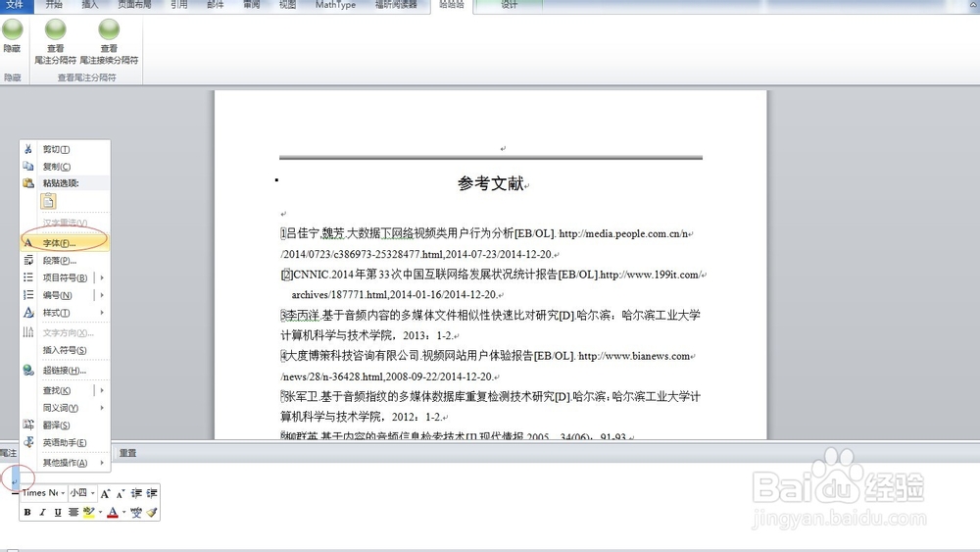Open the 样式(T) styles submenu
Screen dimensions: 980x552
65,313
